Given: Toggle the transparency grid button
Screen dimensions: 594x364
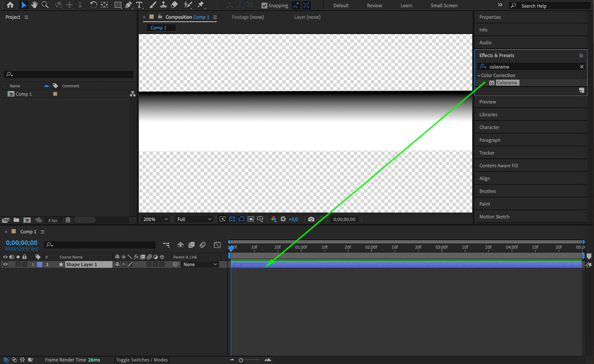Looking at the screenshot, I should (x=232, y=219).
